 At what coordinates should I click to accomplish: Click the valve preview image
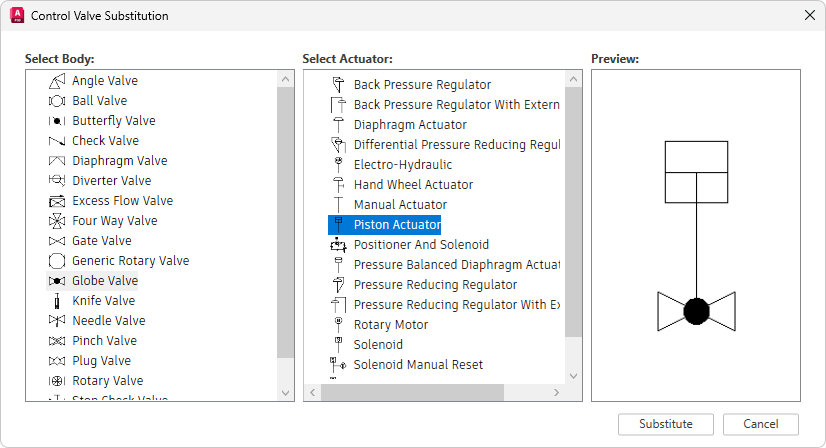(696, 235)
